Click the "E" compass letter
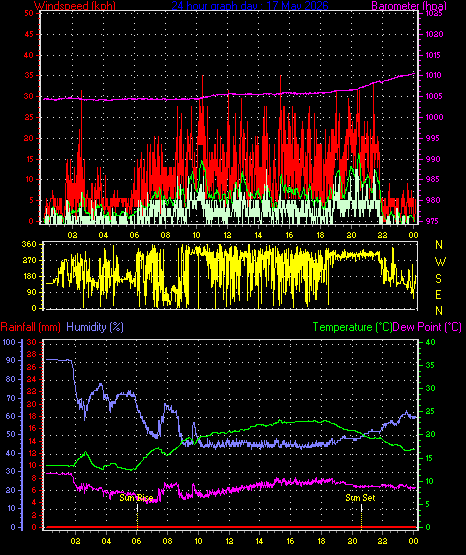The width and height of the screenshot is (466, 555). [x=438, y=294]
